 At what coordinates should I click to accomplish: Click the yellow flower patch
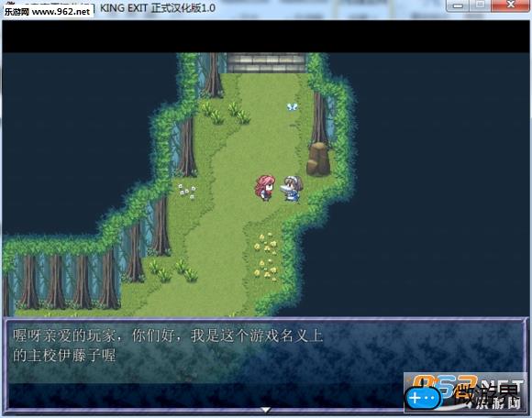pyautogui.click(x=266, y=256)
